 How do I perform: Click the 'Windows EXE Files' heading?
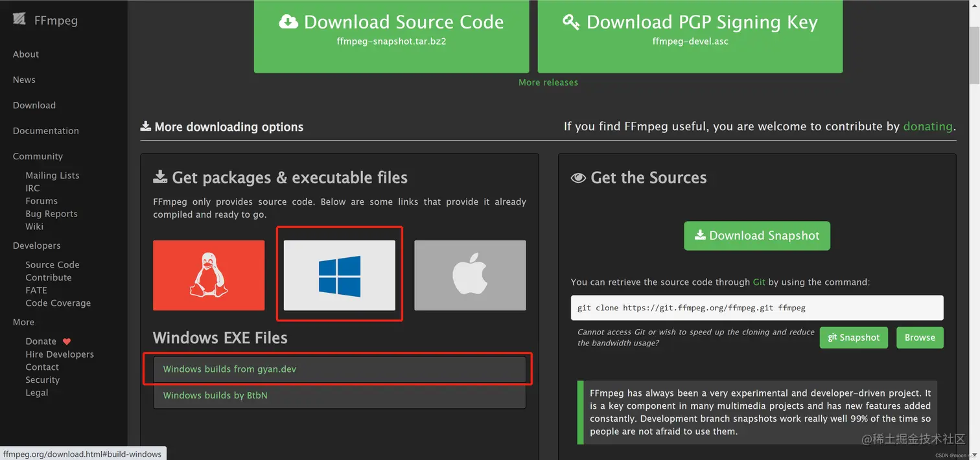(220, 338)
